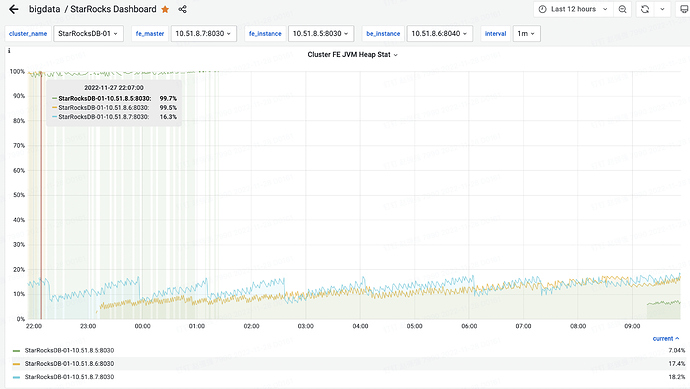Open be_instance 10.51.8.6:8040 selector
The height and width of the screenshot is (389, 690).
point(439,33)
